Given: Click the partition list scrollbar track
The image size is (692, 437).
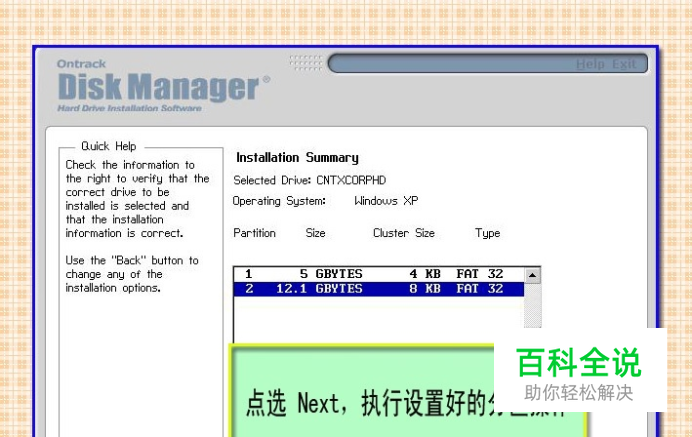Looking at the screenshot, I should [532, 305].
